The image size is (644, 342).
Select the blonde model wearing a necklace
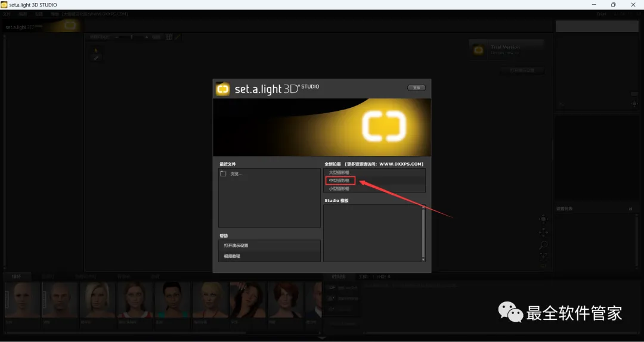point(210,300)
